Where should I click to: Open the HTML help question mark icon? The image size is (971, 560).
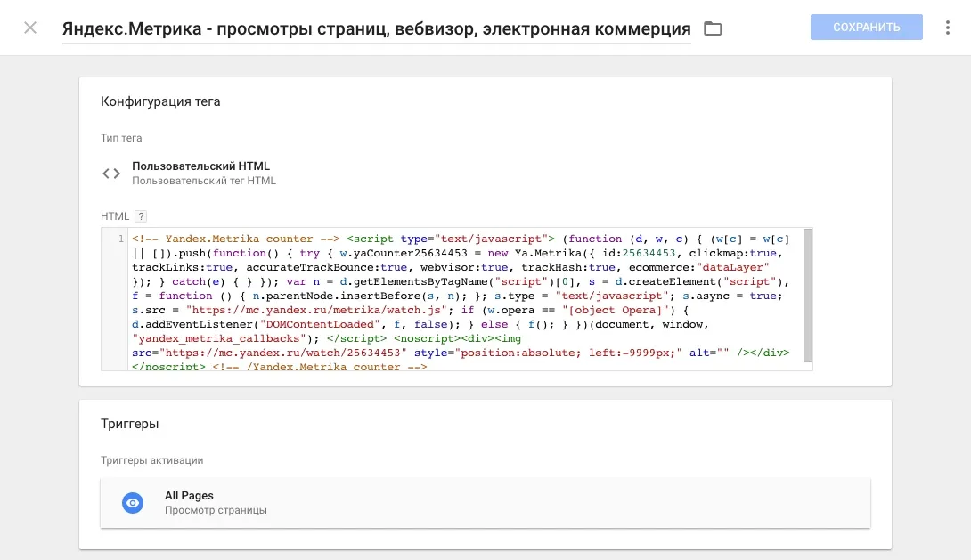click(140, 215)
